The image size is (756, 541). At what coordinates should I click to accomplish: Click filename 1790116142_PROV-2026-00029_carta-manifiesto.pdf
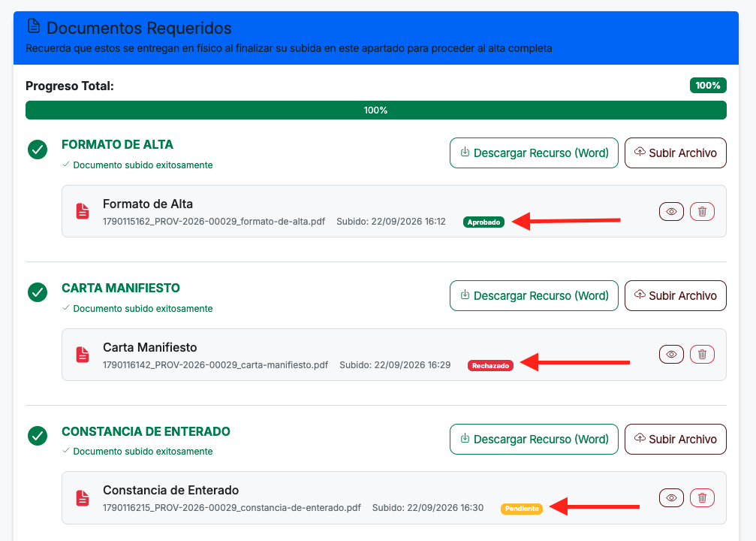pos(215,365)
